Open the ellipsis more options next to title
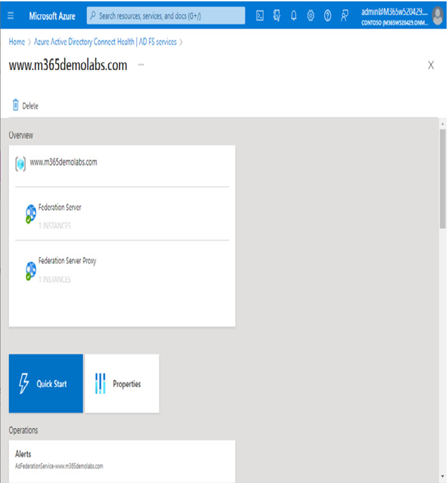The height and width of the screenshot is (485, 448). coord(141,65)
